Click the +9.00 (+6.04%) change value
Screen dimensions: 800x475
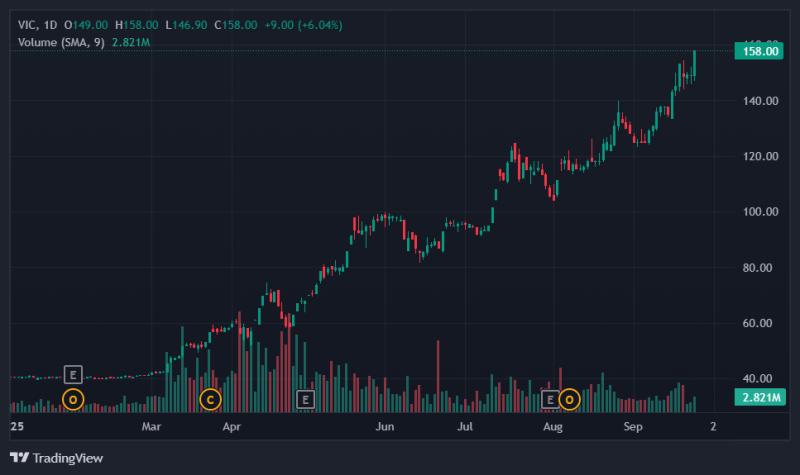303,25
